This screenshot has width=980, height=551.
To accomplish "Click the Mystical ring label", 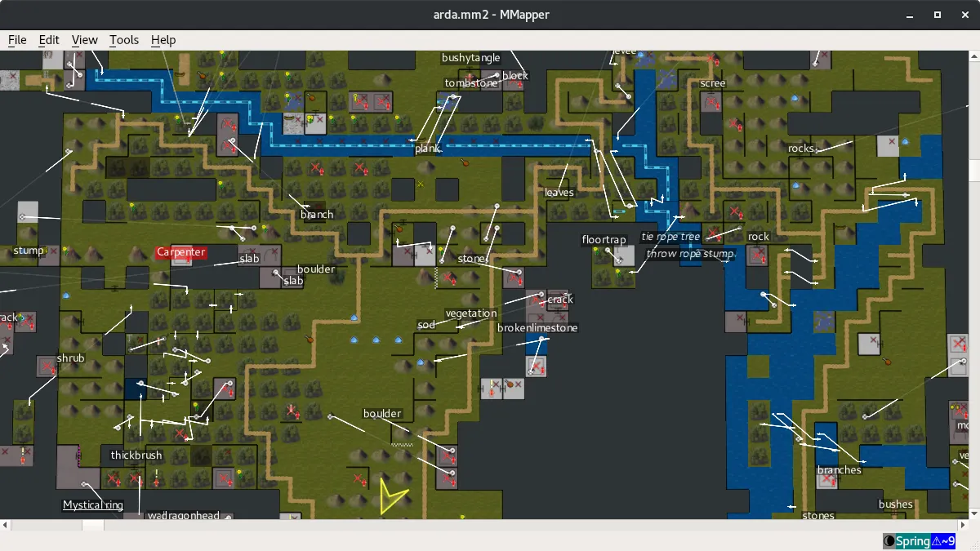I will coord(93,504).
